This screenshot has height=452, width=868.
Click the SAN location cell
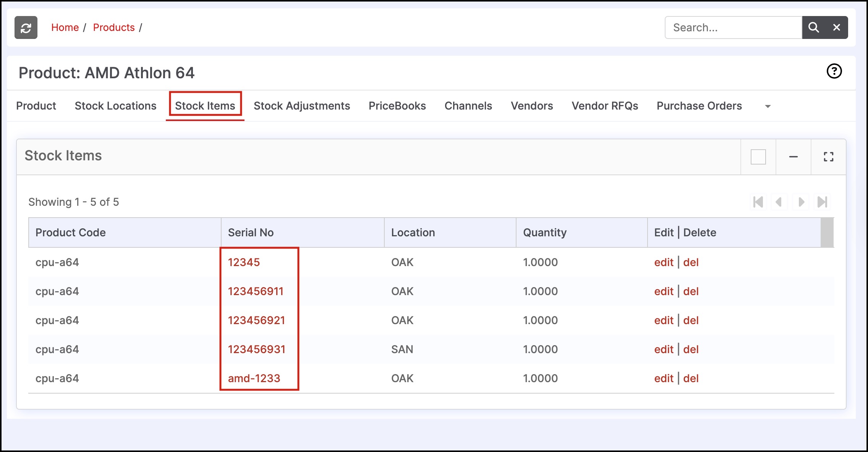click(402, 349)
